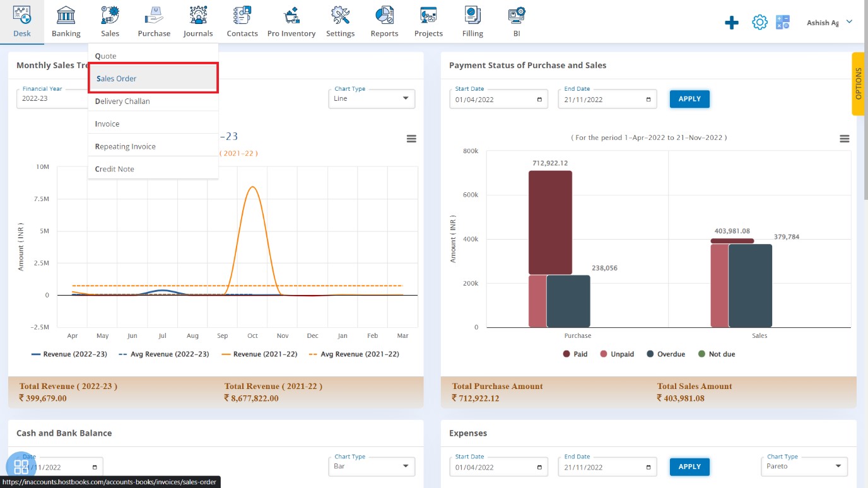This screenshot has height=488, width=868.
Task: Open the Purchase module icon
Action: pos(154,15)
